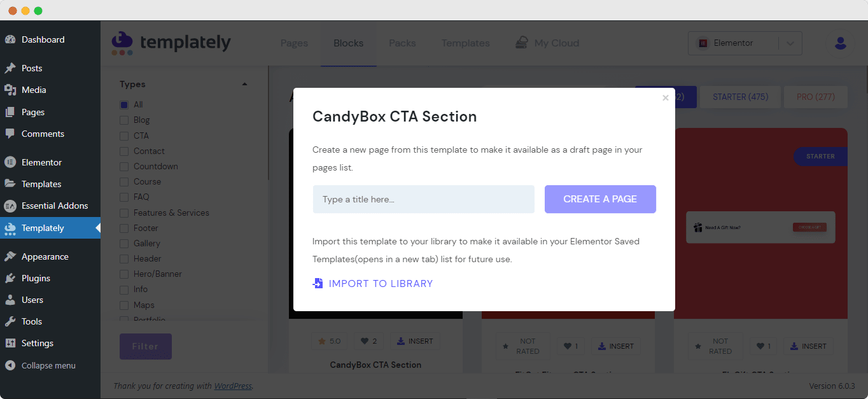Click the Essential Addons icon

[x=10, y=206]
